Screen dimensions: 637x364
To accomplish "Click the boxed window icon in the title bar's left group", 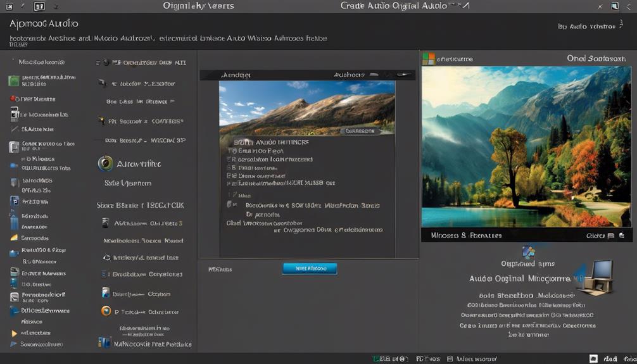I will tap(39, 6).
